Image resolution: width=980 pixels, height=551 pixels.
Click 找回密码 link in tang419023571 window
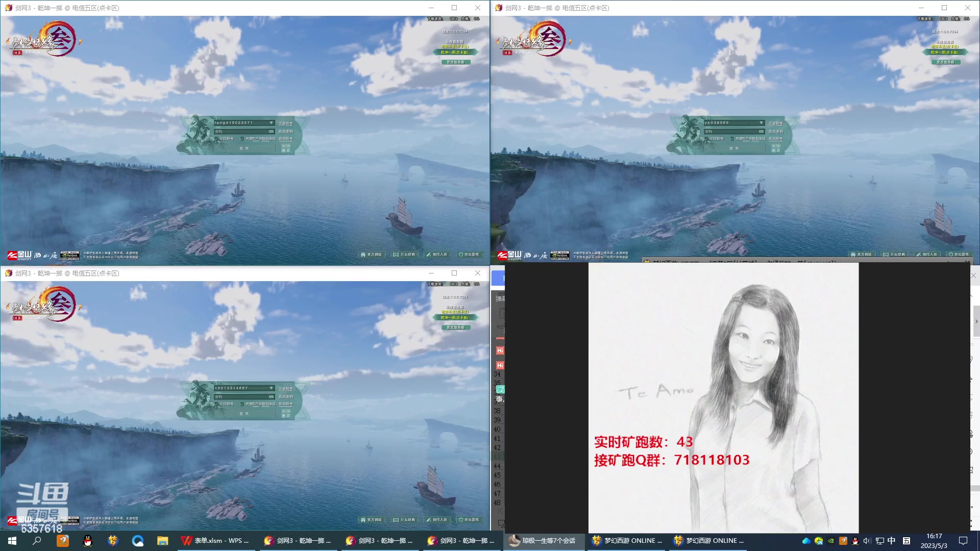tap(286, 132)
